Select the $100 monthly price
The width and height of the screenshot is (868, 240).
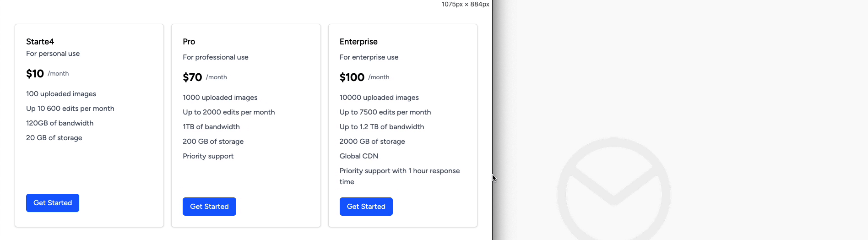(x=352, y=77)
